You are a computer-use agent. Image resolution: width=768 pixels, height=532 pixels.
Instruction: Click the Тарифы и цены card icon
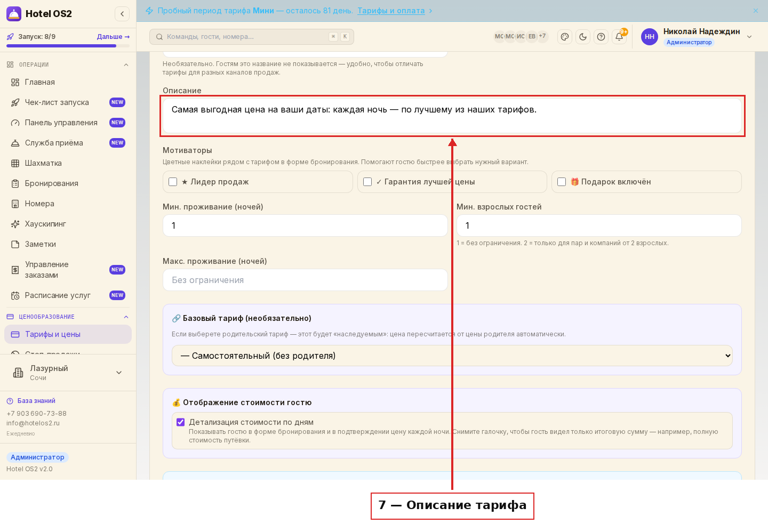coord(15,334)
